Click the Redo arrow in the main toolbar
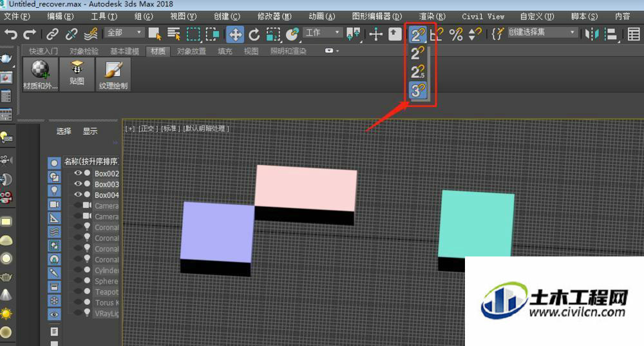Image resolution: width=644 pixels, height=346 pixels. (30, 34)
